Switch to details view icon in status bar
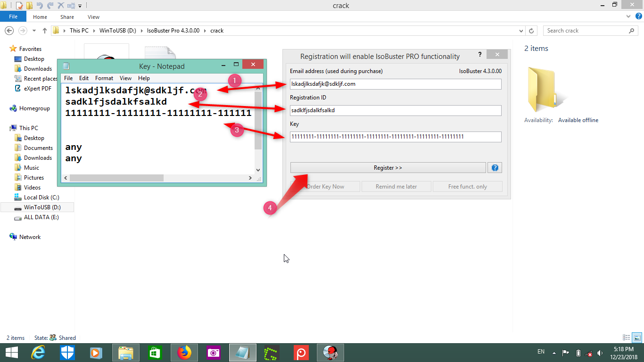 click(627, 337)
